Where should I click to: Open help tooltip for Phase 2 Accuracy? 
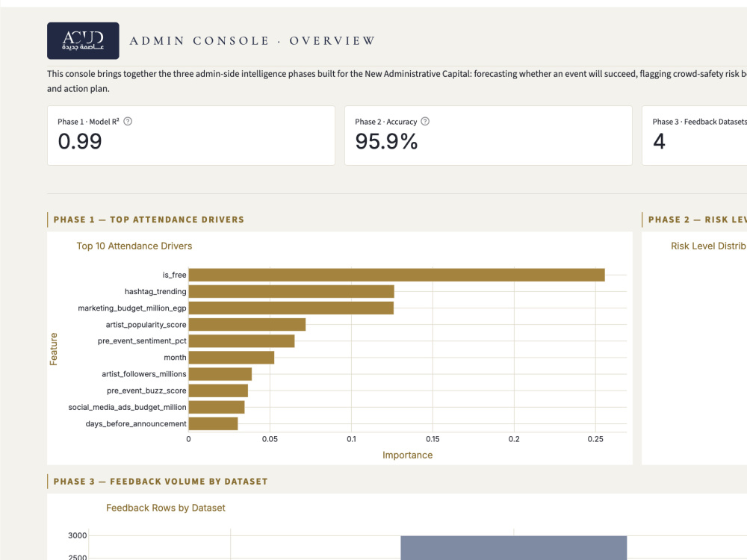coord(425,122)
